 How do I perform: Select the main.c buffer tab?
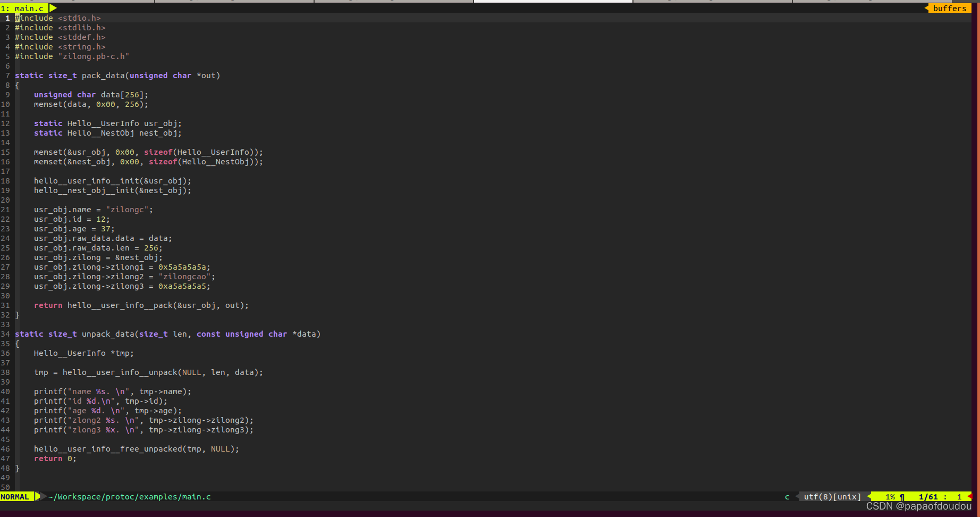[24, 9]
